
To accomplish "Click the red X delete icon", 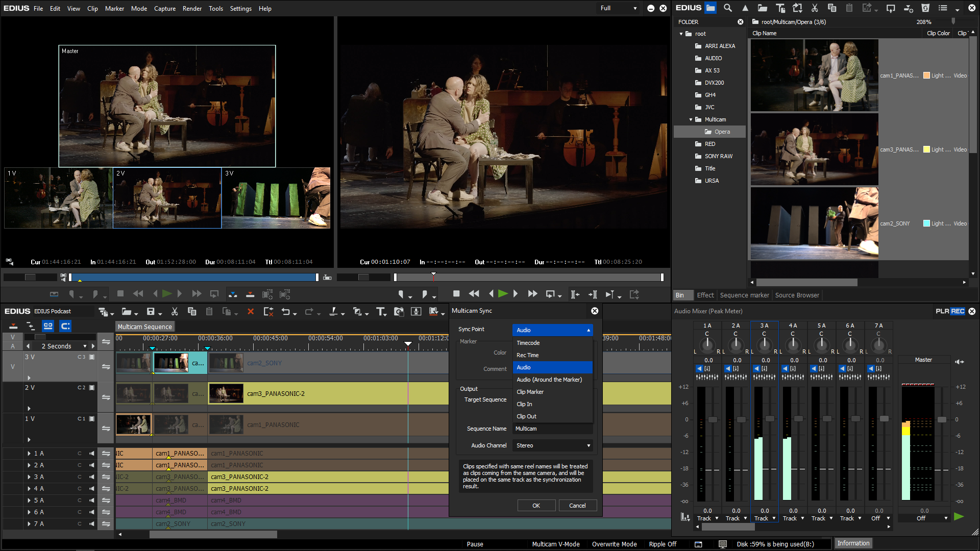I will 251,312.
